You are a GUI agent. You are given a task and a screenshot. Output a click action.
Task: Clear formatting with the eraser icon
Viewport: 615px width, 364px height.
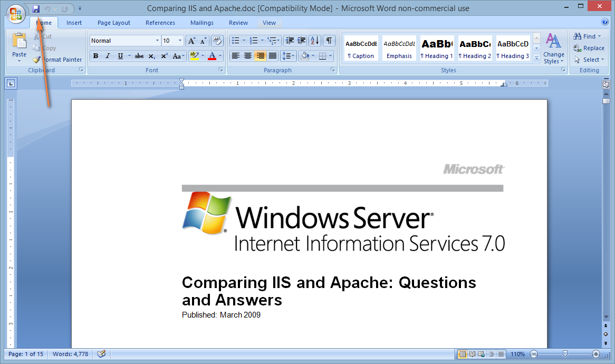coord(217,41)
